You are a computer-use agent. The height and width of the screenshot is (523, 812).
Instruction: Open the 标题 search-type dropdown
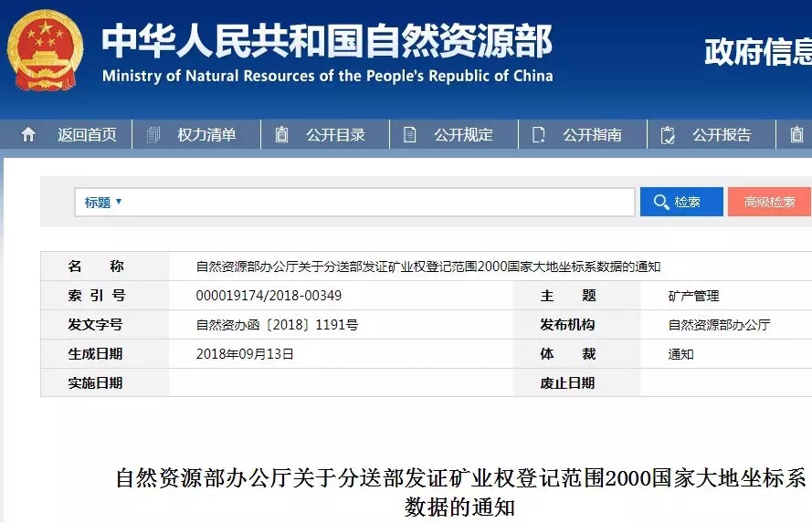pyautogui.click(x=103, y=202)
